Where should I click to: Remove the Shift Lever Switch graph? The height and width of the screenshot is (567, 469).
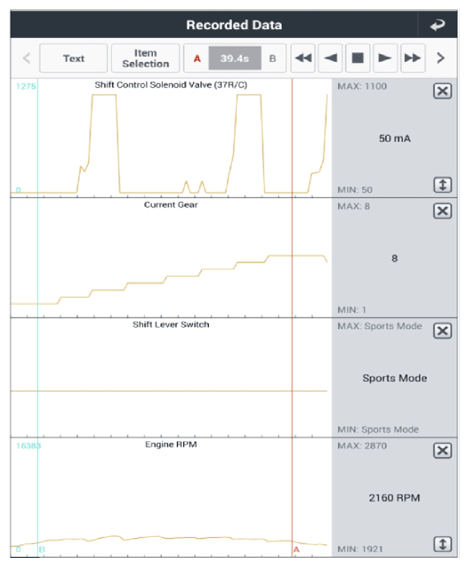[x=442, y=331]
